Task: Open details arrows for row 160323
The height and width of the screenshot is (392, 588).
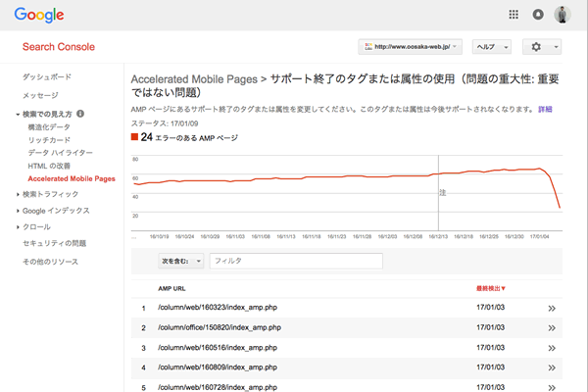Action: point(551,309)
